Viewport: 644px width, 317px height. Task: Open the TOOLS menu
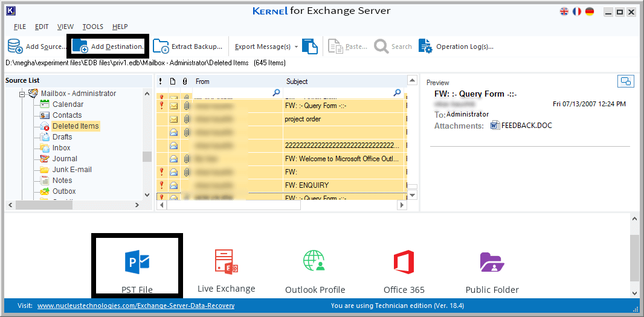[93, 27]
